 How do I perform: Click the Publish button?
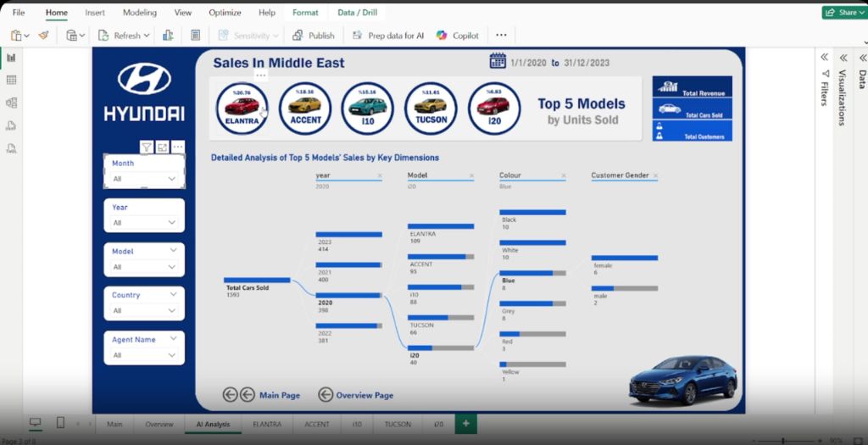314,36
